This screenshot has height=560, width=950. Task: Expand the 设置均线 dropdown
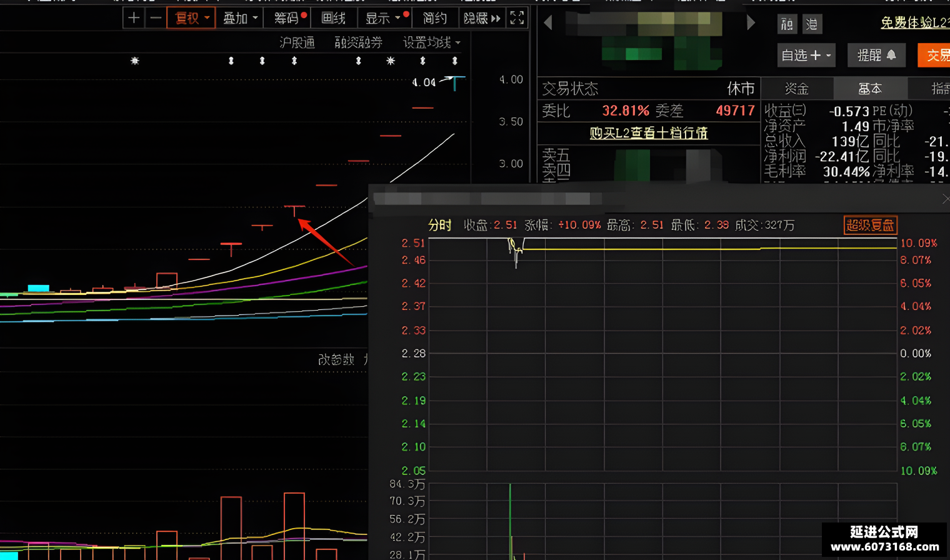tap(432, 42)
